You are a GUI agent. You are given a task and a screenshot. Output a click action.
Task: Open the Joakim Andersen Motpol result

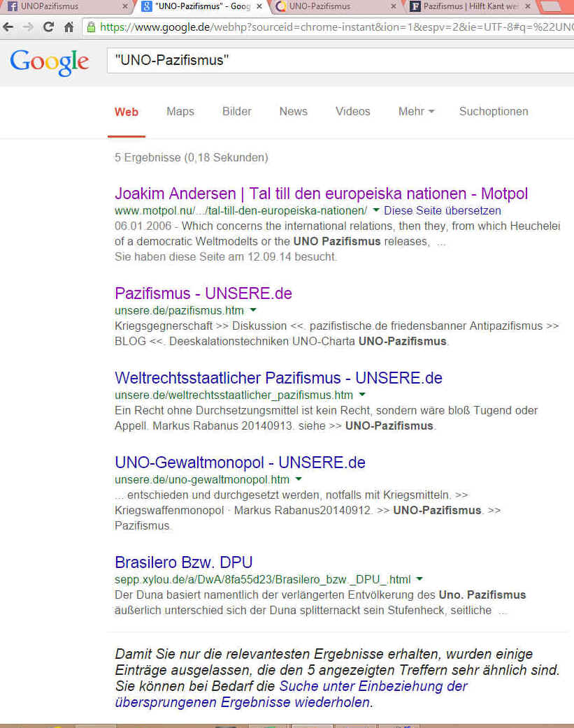pos(321,194)
